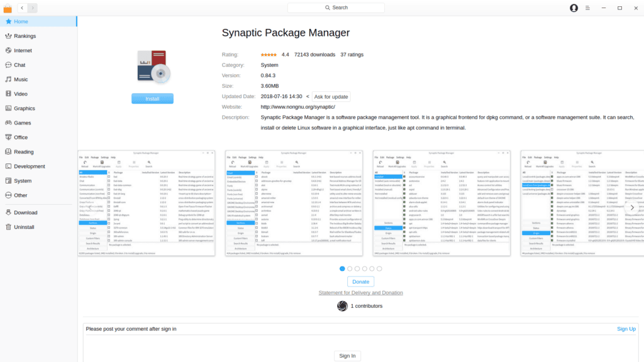The image size is (644, 362).
Task: Click the app store logo icon
Action: [8, 8]
